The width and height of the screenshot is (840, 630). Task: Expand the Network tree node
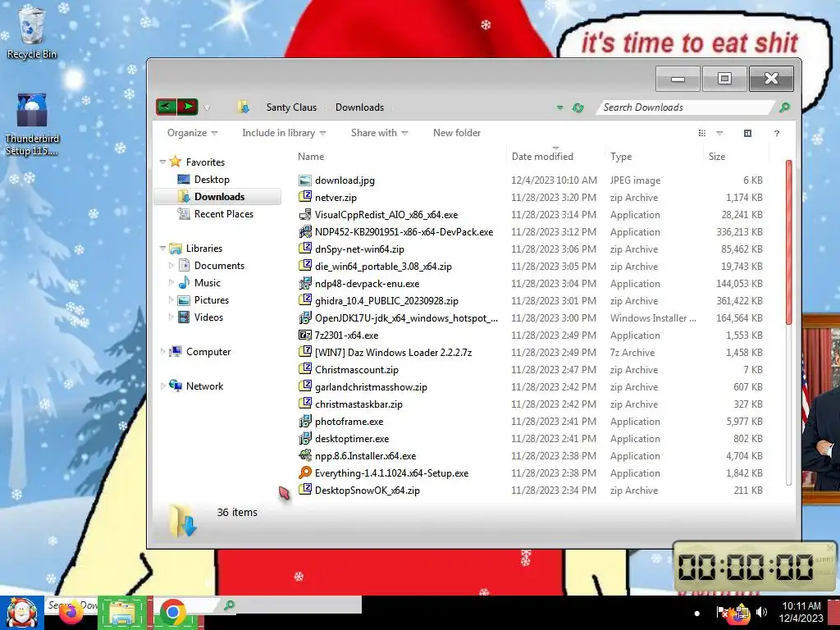pos(162,386)
